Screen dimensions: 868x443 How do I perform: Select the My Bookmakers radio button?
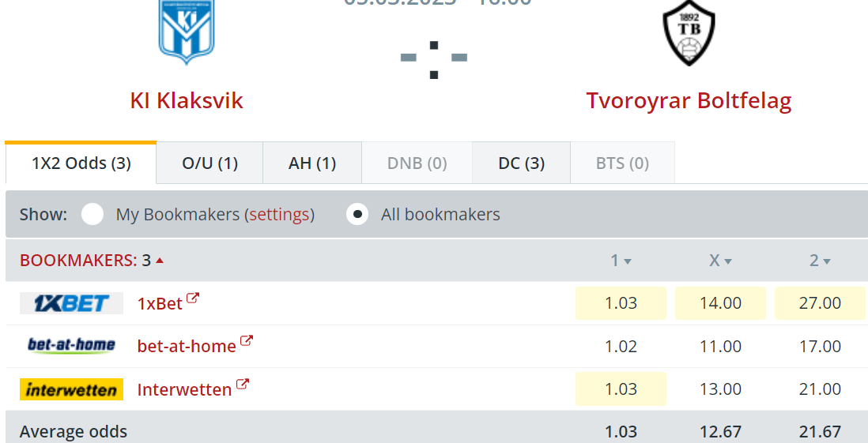pos(92,214)
